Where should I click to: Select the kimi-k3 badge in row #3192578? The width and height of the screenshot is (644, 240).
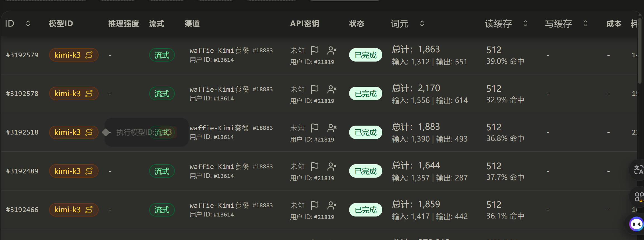[74, 94]
